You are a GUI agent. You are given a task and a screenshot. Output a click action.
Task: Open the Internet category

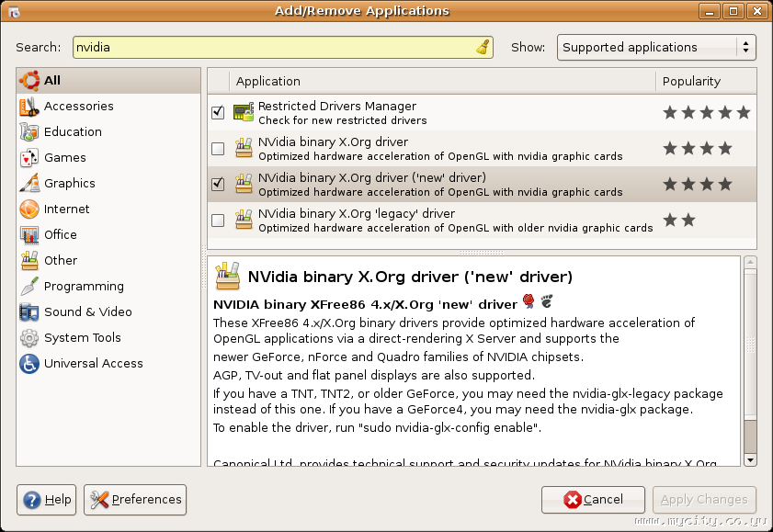click(x=108, y=209)
